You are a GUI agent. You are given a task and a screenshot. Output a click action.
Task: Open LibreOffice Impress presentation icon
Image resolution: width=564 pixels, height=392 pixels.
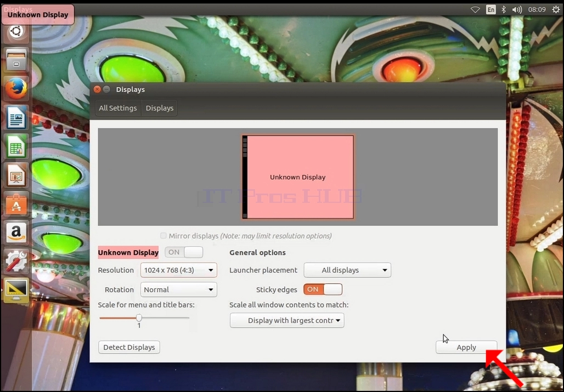[16, 175]
